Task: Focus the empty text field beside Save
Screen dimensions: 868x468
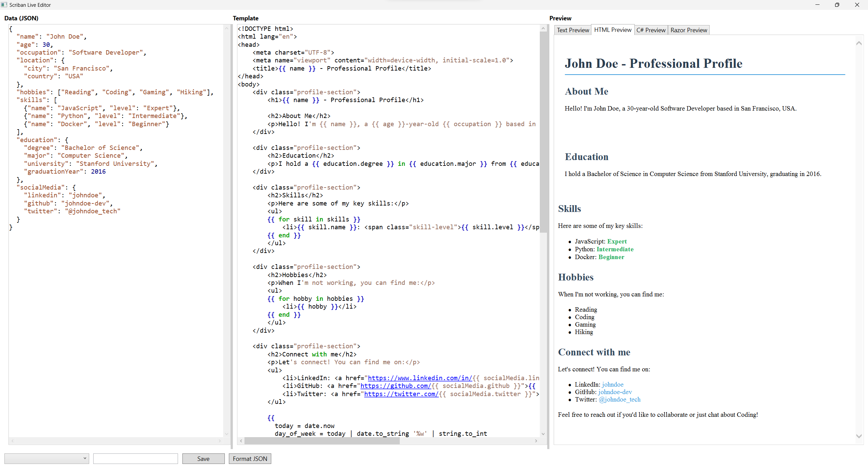Action: coord(135,459)
